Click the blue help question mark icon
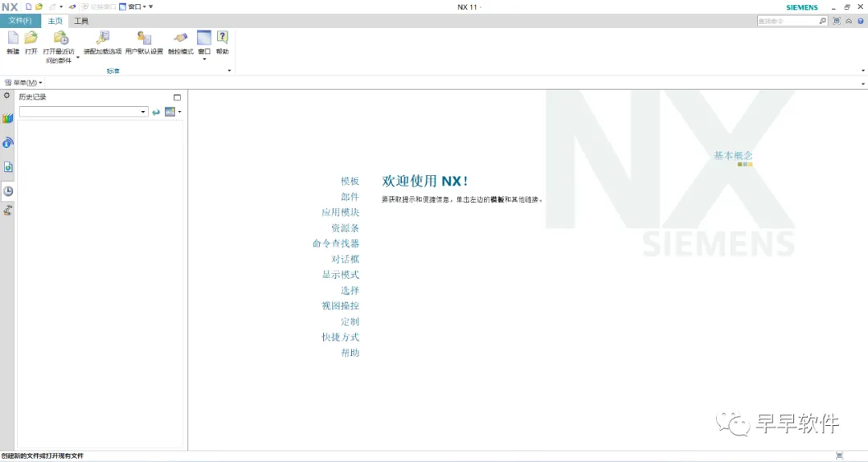868x462 pixels. tap(860, 21)
